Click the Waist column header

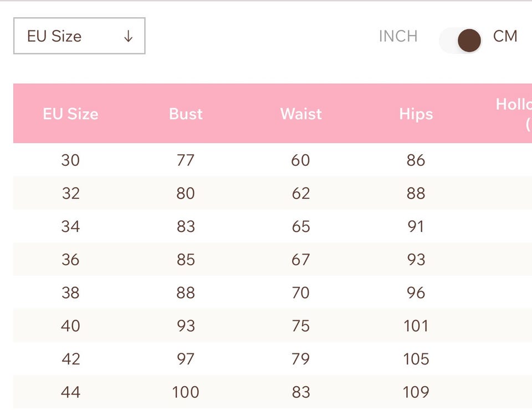click(x=301, y=114)
